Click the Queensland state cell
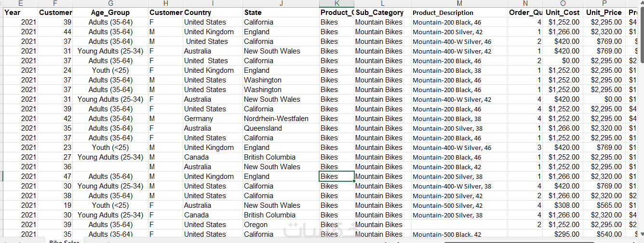The image size is (644, 243). pos(263,128)
